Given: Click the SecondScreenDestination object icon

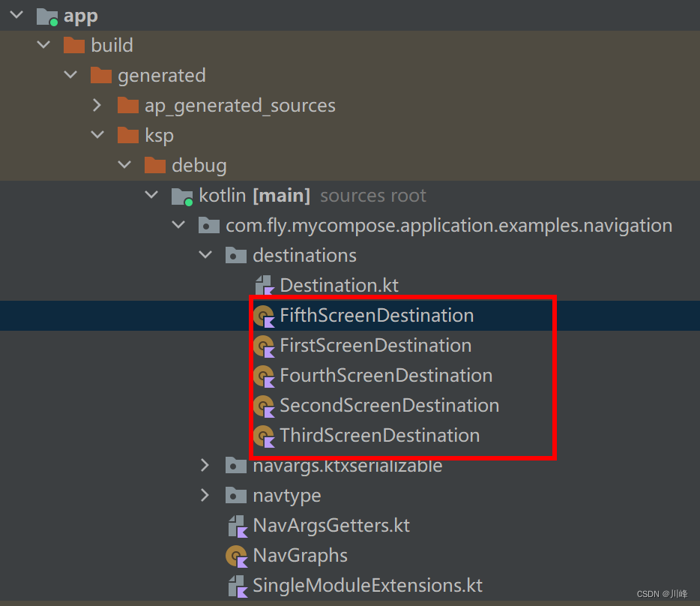Looking at the screenshot, I should (264, 406).
